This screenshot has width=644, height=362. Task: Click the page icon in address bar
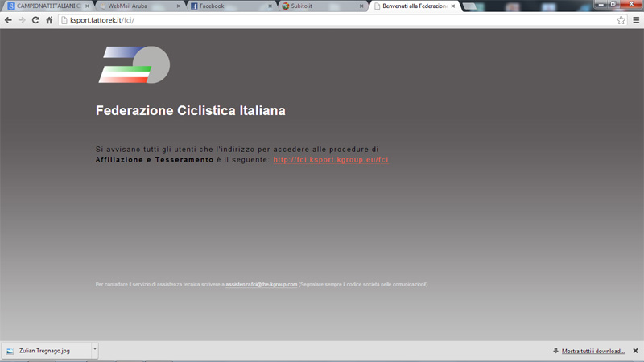[64, 20]
